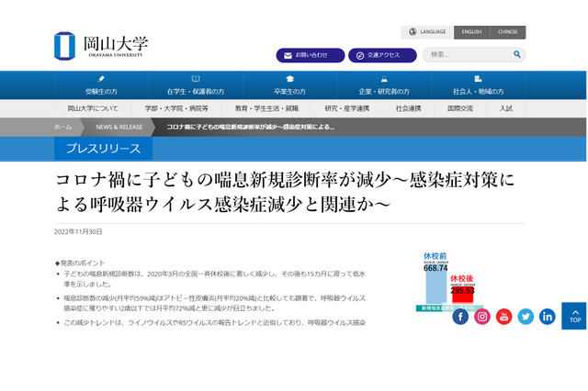Open the お問い合わせ contact button
Viewport: 588px width, 391px height.
(311, 55)
